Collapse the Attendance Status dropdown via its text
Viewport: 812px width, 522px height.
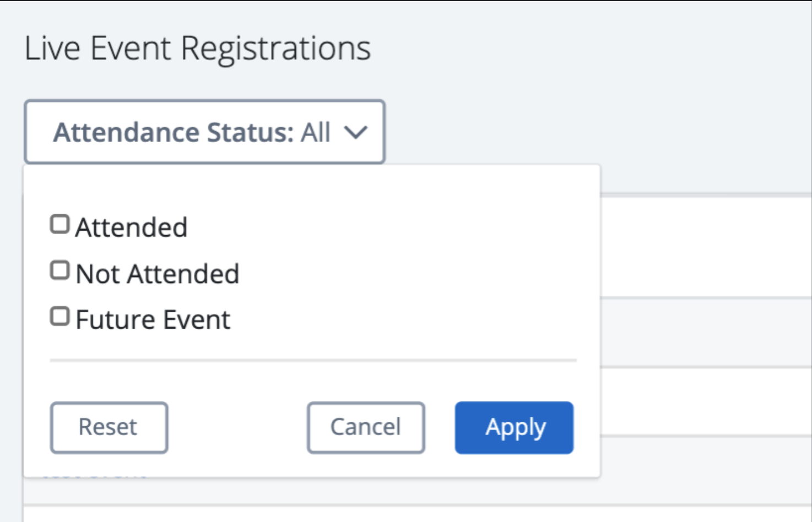(174, 133)
